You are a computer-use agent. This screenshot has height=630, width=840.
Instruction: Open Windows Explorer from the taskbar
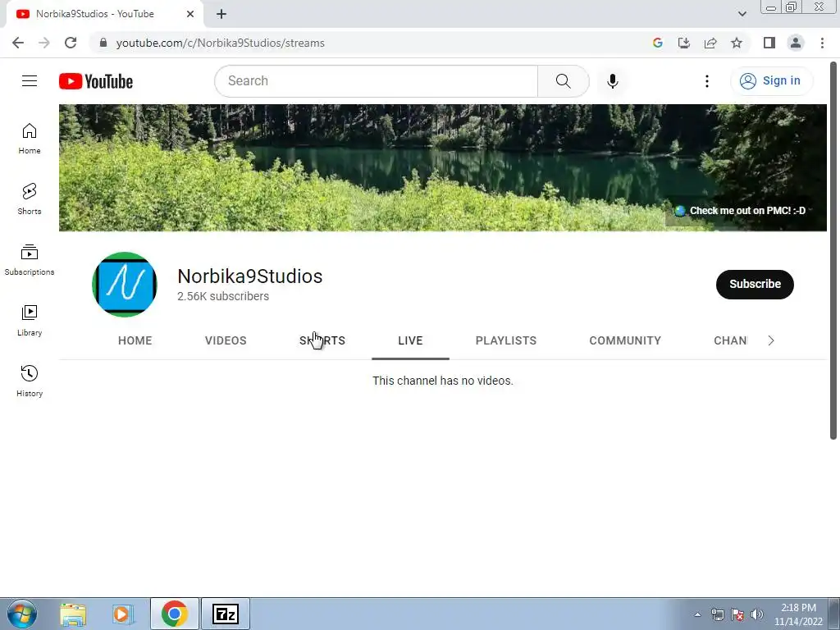[x=73, y=614]
